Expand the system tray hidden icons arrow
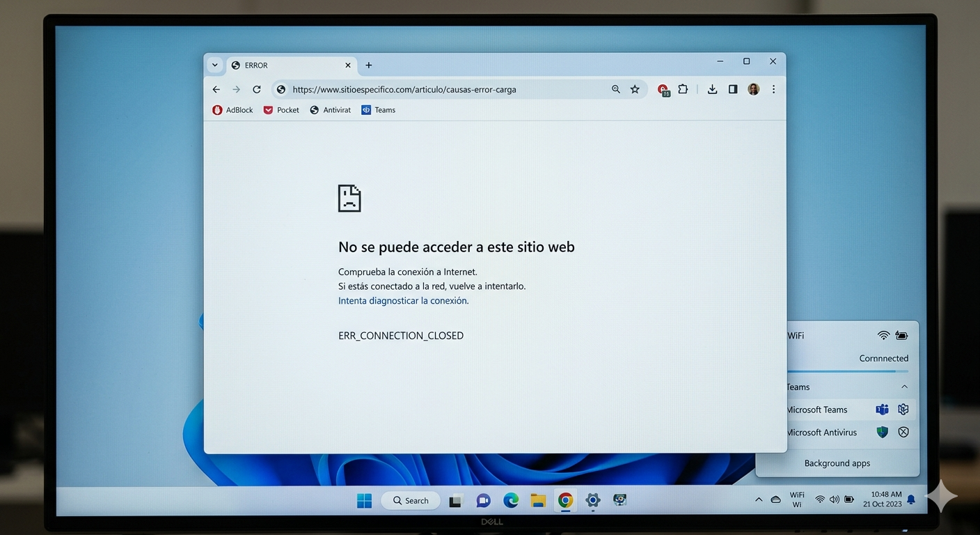 click(x=759, y=499)
